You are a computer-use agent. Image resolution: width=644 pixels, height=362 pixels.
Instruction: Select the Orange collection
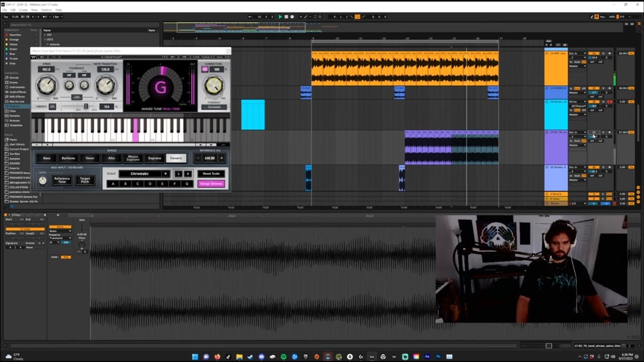click(x=14, y=39)
